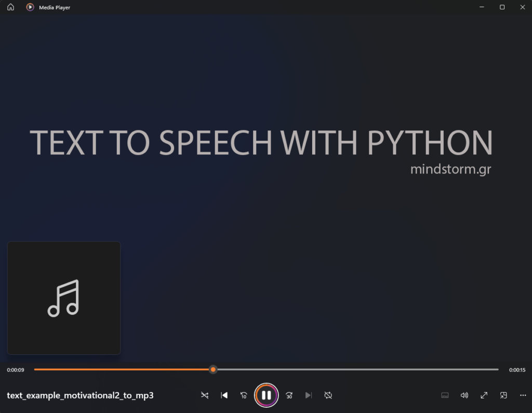Click the 0:00:15 total duration label
The image size is (532, 413).
pyautogui.click(x=516, y=369)
